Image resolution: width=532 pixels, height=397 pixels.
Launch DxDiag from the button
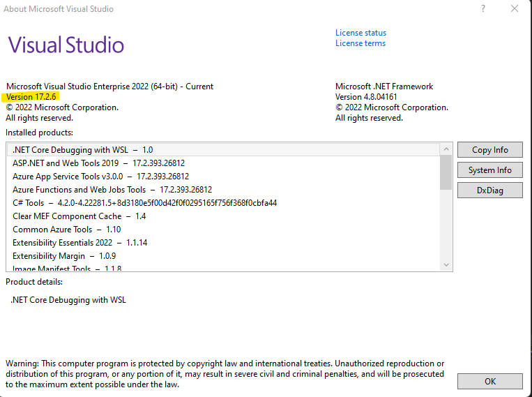(x=489, y=190)
